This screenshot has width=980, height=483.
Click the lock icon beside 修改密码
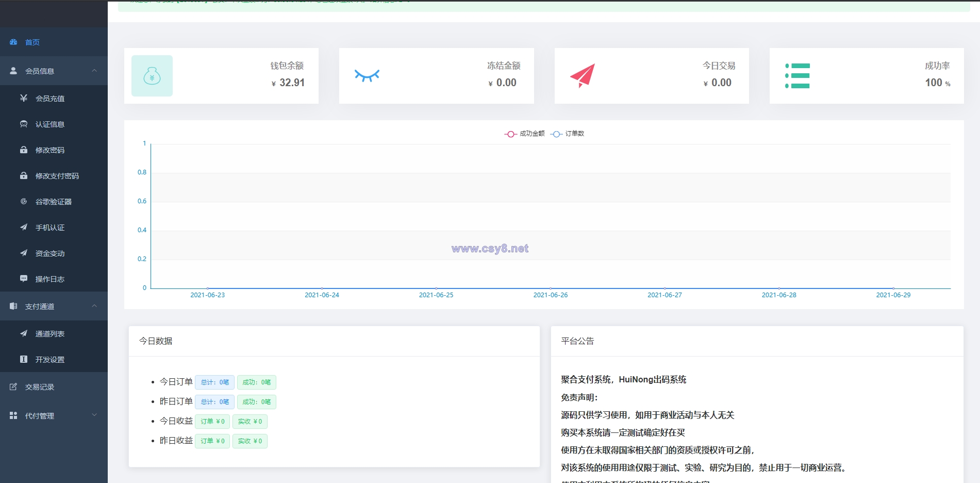point(24,150)
